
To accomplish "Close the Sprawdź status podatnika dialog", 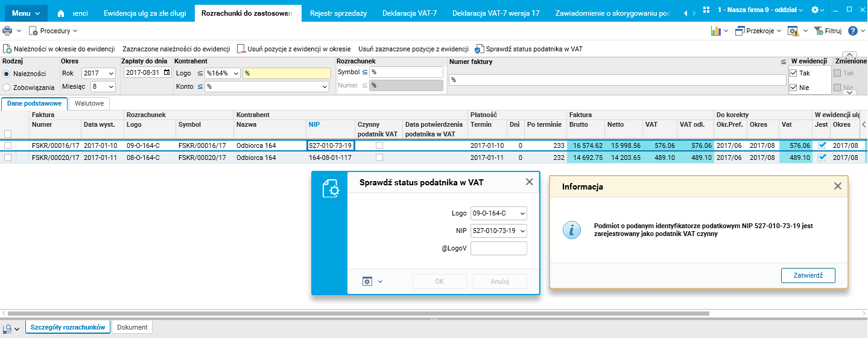I will [529, 182].
